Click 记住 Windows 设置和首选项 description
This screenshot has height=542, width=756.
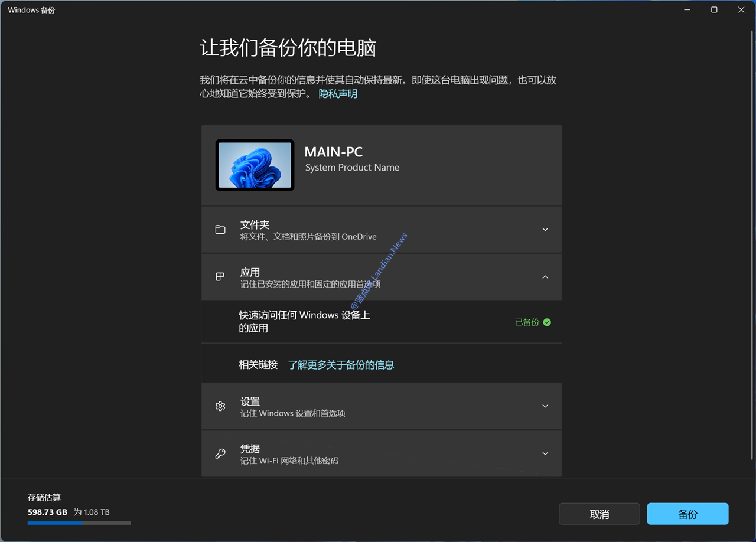click(x=293, y=413)
